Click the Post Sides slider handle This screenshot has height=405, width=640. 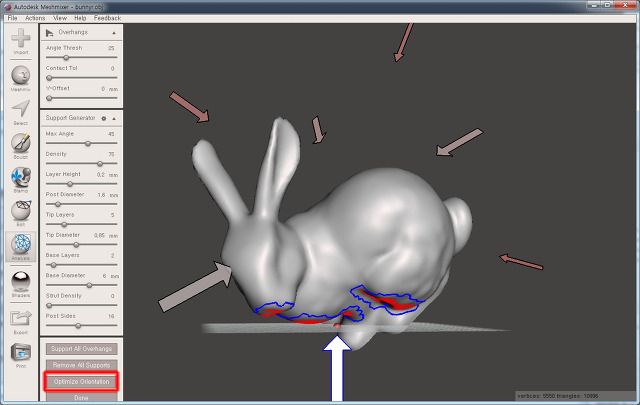tap(78, 326)
